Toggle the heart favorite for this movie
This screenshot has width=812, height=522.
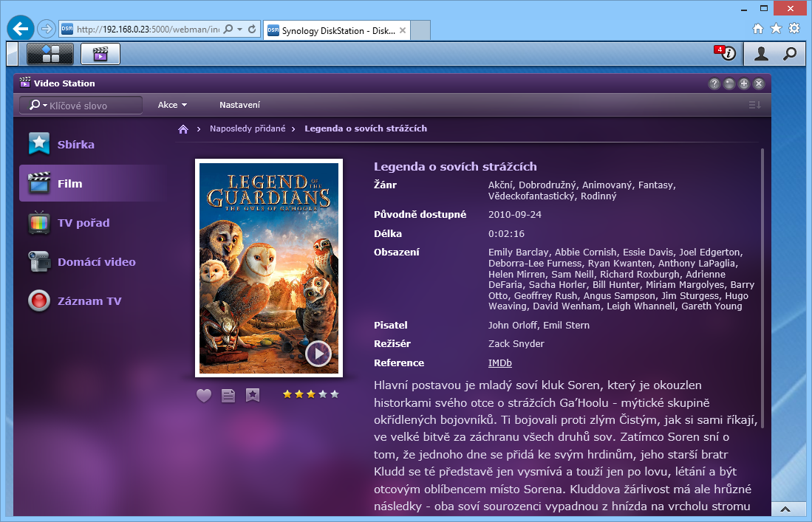click(x=204, y=396)
